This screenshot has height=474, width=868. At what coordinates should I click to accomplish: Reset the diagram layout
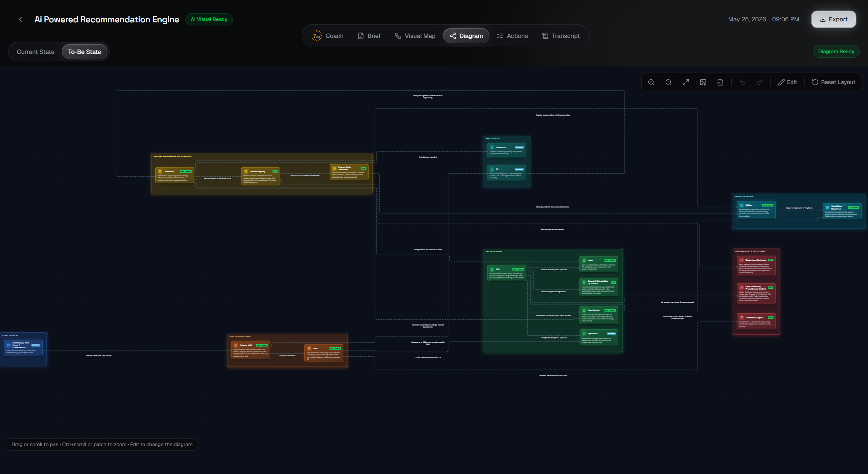[x=833, y=82]
